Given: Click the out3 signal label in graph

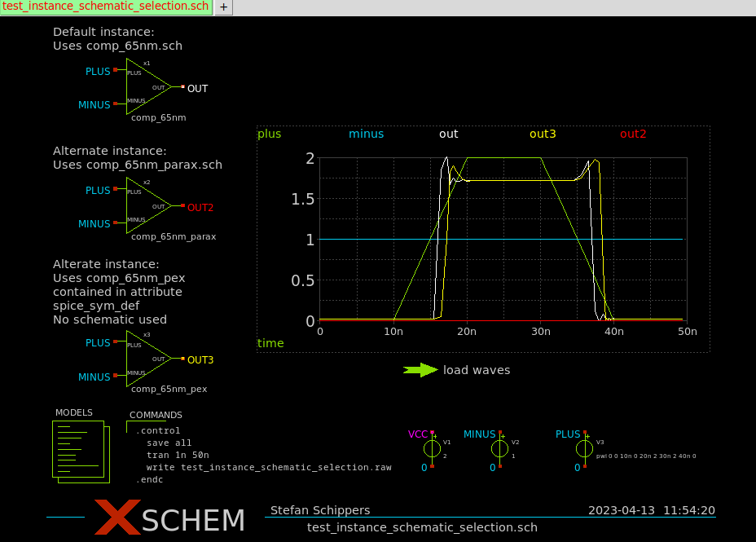Looking at the screenshot, I should coord(543,134).
